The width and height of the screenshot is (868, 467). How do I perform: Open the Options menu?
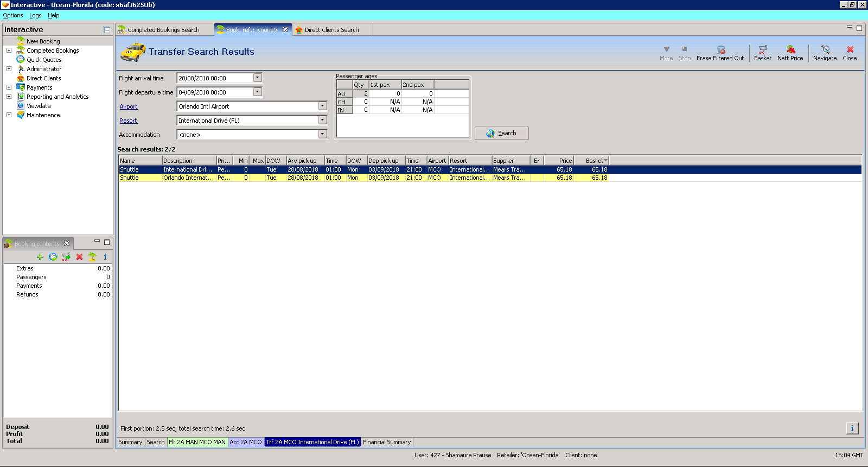[13, 15]
